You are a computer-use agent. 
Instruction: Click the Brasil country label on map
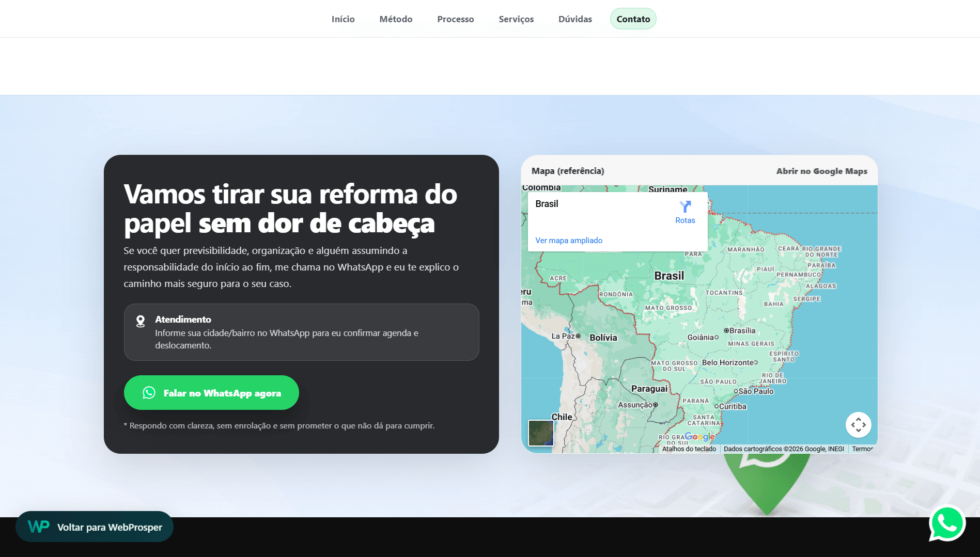(669, 276)
